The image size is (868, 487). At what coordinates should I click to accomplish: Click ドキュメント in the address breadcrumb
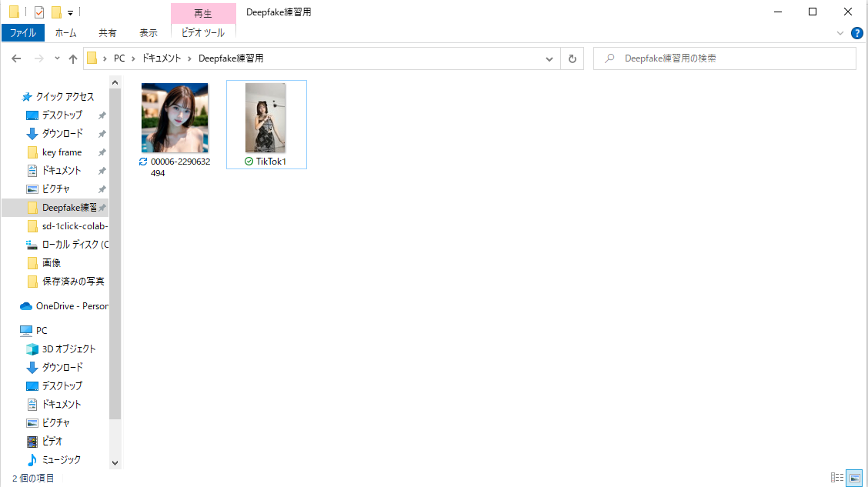[x=161, y=58]
